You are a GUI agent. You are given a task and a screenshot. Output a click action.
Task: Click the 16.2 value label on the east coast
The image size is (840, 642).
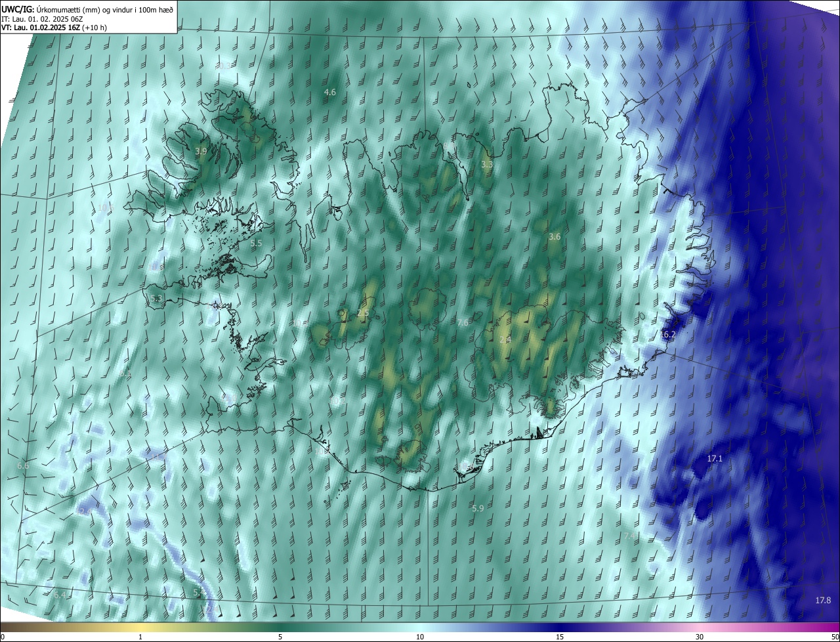667,334
